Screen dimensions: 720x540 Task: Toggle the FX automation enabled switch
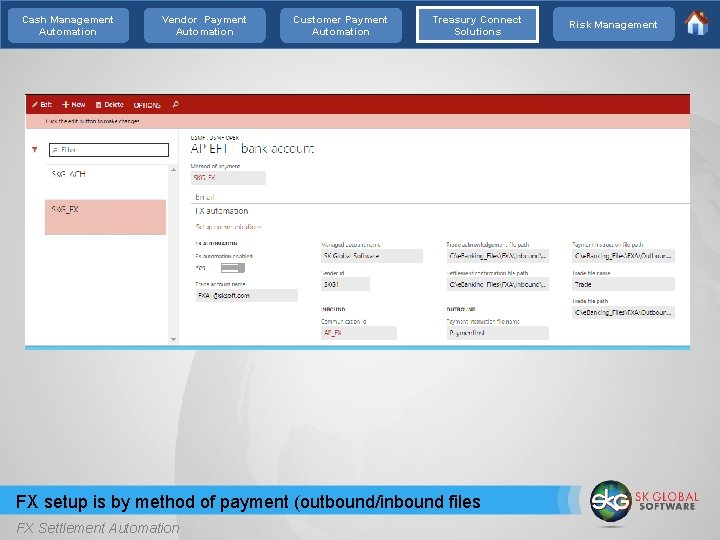(x=233, y=268)
